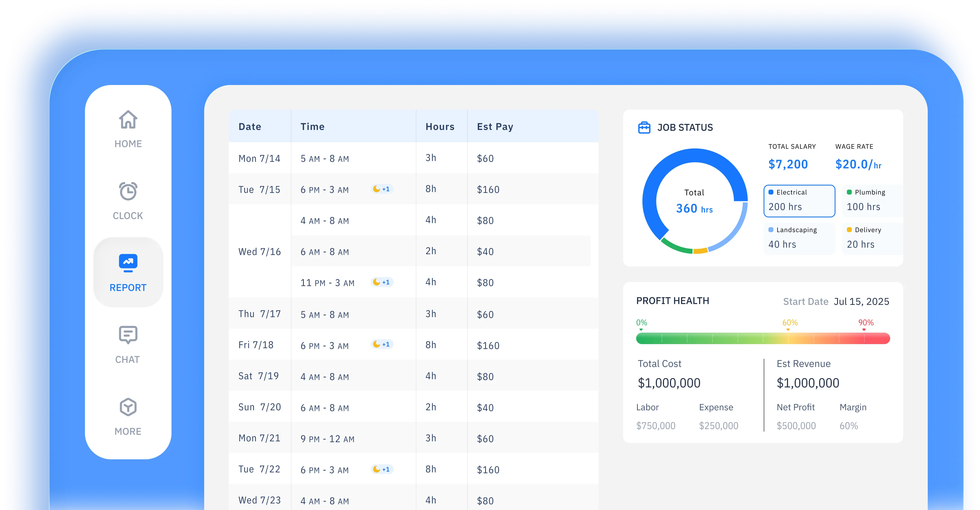
Task: Toggle the Electrical category card
Action: pos(799,201)
